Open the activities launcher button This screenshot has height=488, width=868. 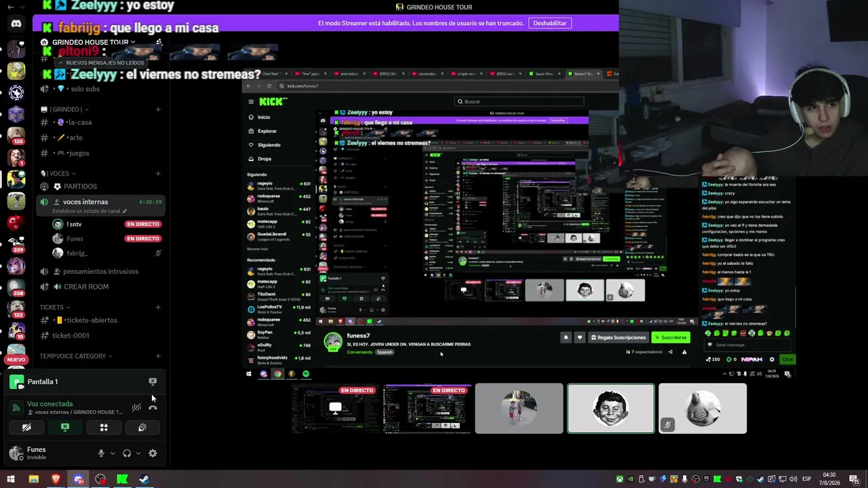click(104, 428)
